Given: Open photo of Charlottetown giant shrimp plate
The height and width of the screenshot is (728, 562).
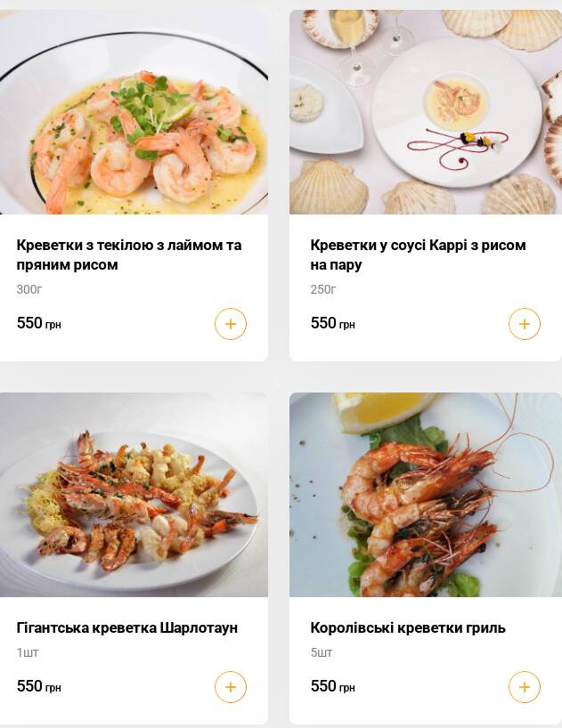Looking at the screenshot, I should click(x=134, y=495).
